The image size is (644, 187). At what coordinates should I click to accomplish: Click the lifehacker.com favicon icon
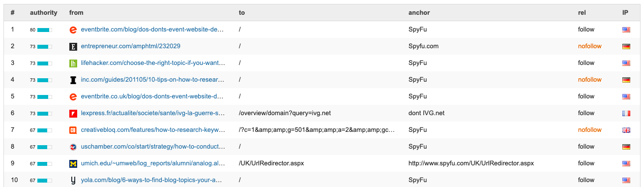73,63
